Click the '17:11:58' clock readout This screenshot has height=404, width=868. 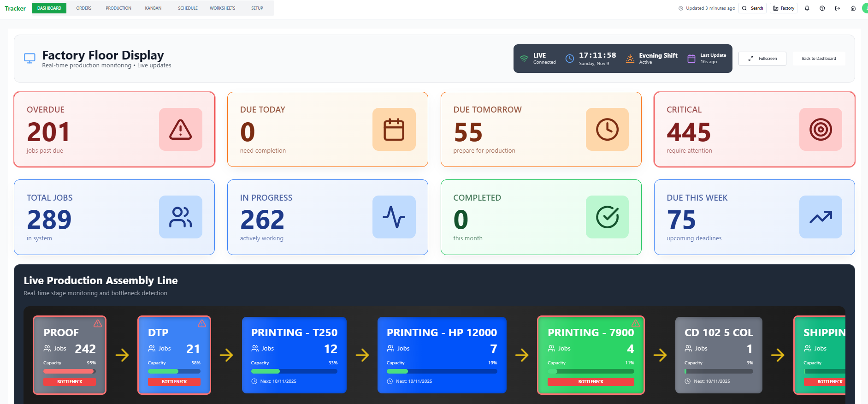coord(597,55)
